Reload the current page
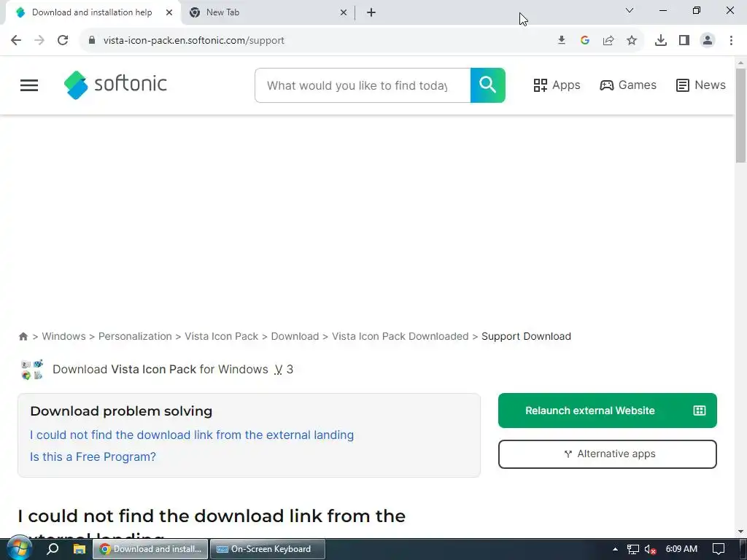 pyautogui.click(x=63, y=41)
